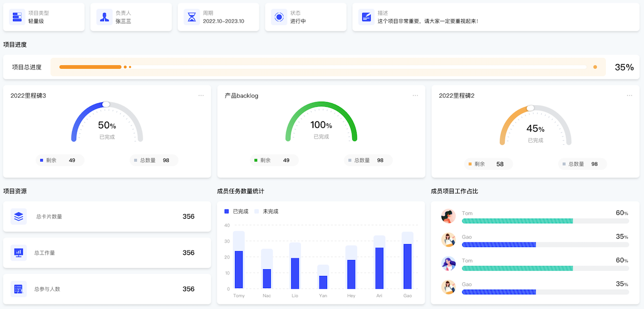The image size is (644, 309).
Task: Toggle 剩余 legend in 产品backlog card
Action: pos(261,160)
